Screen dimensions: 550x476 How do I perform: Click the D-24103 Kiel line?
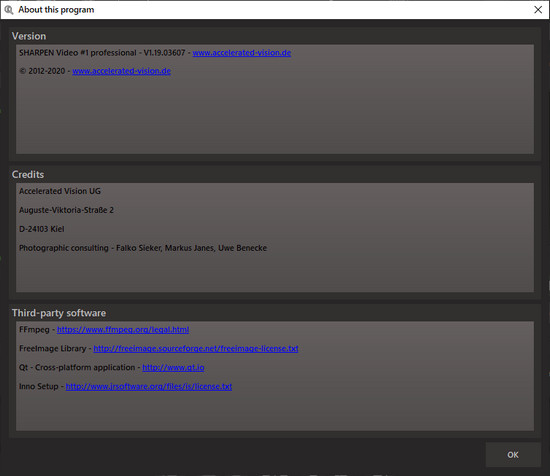point(41,229)
